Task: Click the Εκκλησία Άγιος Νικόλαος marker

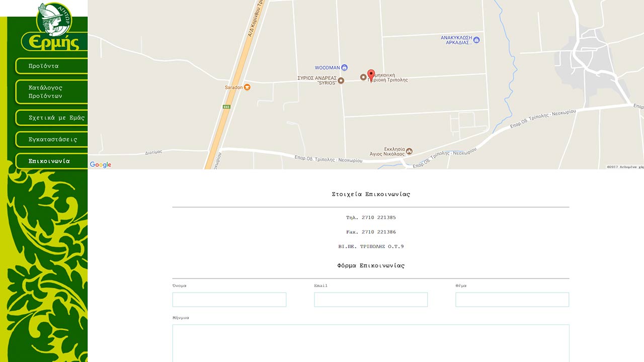Action: pos(409,151)
